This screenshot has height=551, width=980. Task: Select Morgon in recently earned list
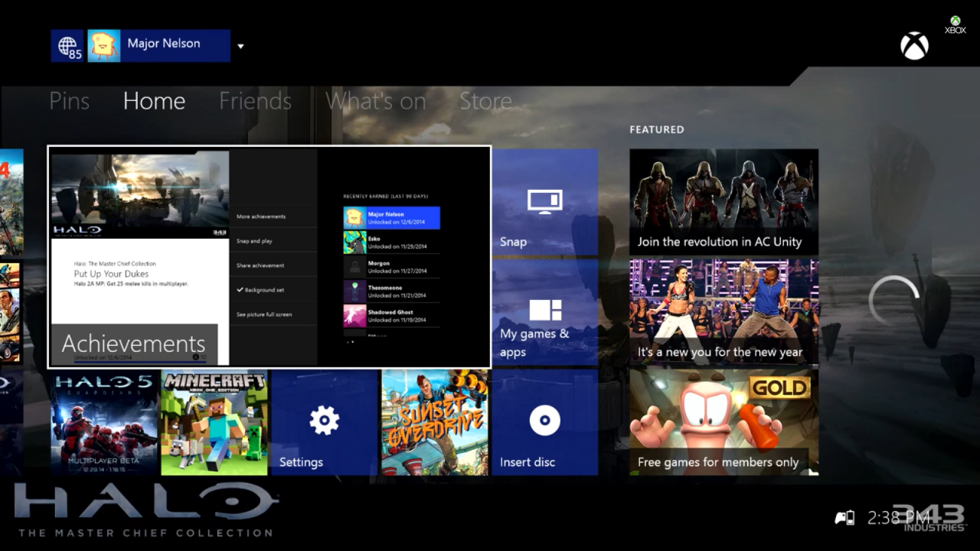392,267
